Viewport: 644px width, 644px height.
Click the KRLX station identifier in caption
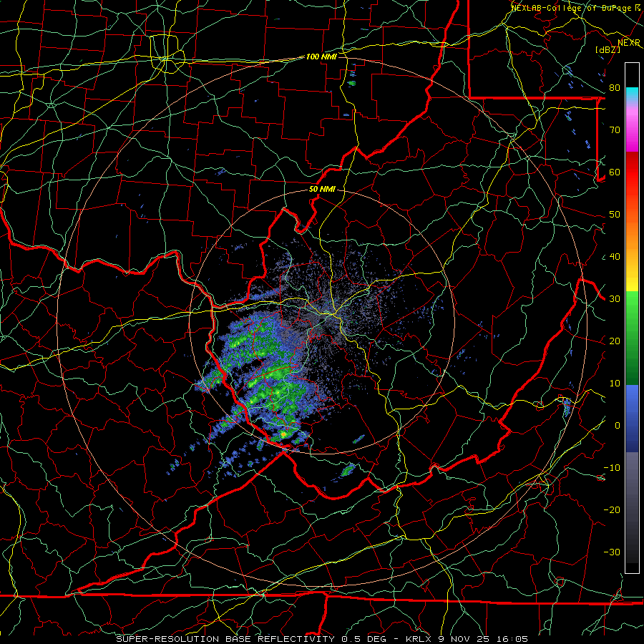point(418,639)
